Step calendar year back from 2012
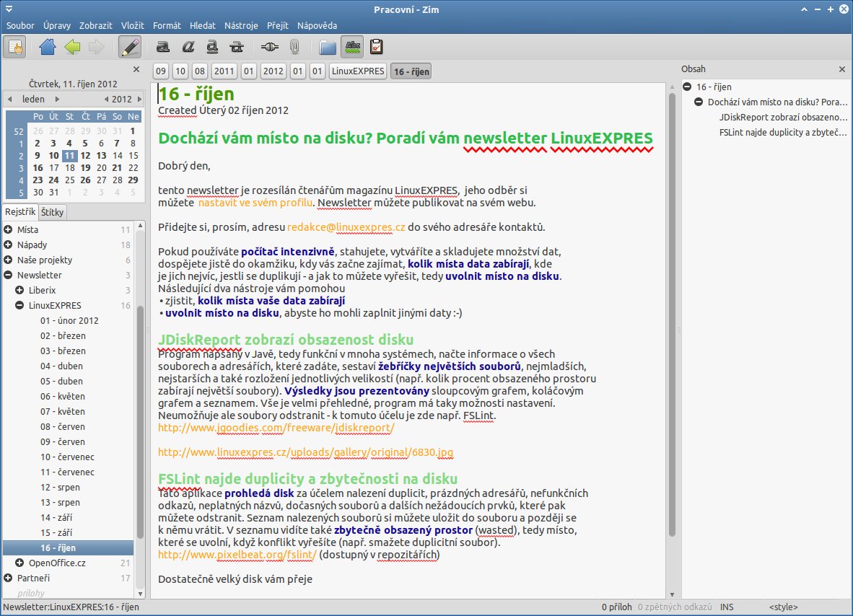 [106, 99]
